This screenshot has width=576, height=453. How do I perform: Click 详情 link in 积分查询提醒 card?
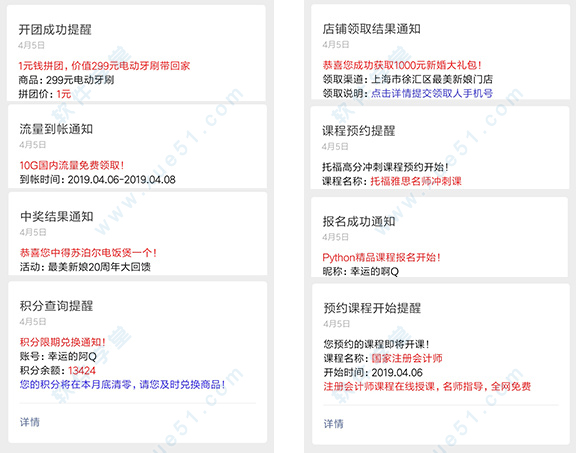(30, 422)
